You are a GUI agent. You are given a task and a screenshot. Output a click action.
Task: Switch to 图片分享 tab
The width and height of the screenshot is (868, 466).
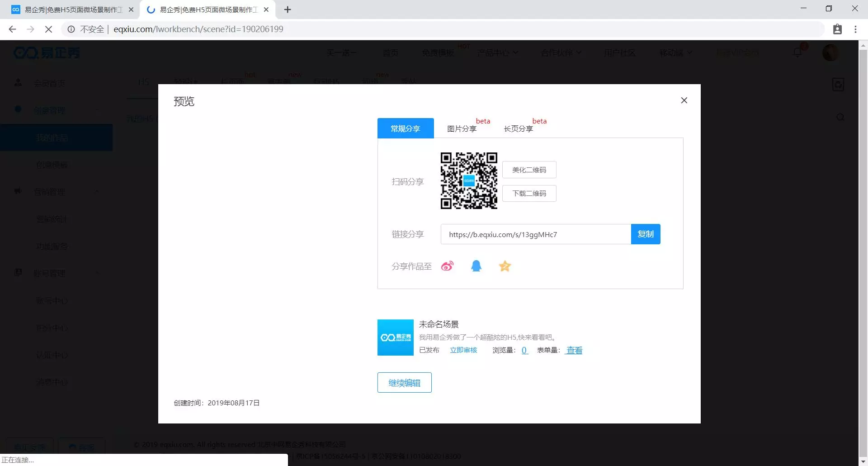(x=462, y=129)
